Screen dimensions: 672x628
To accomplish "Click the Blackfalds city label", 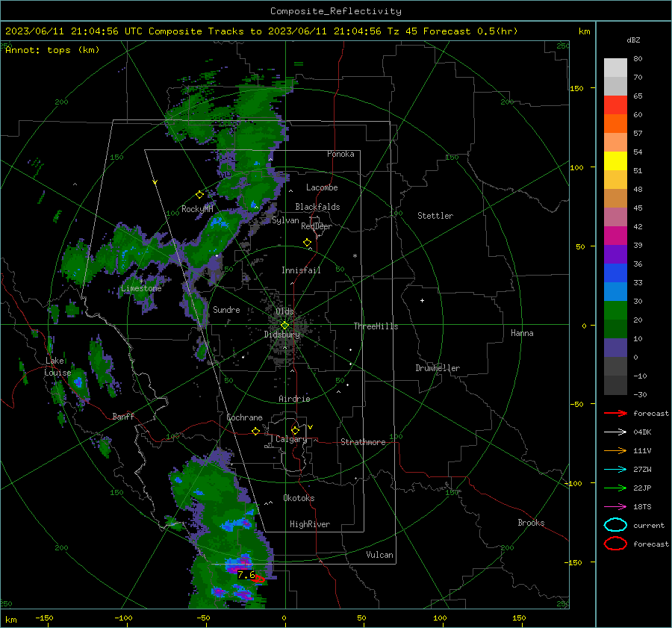I will pos(317,207).
